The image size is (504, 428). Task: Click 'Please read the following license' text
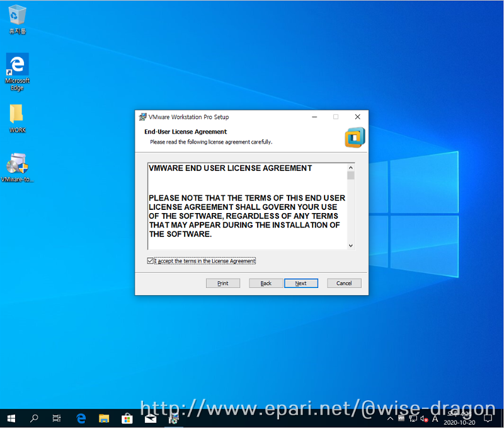211,142
